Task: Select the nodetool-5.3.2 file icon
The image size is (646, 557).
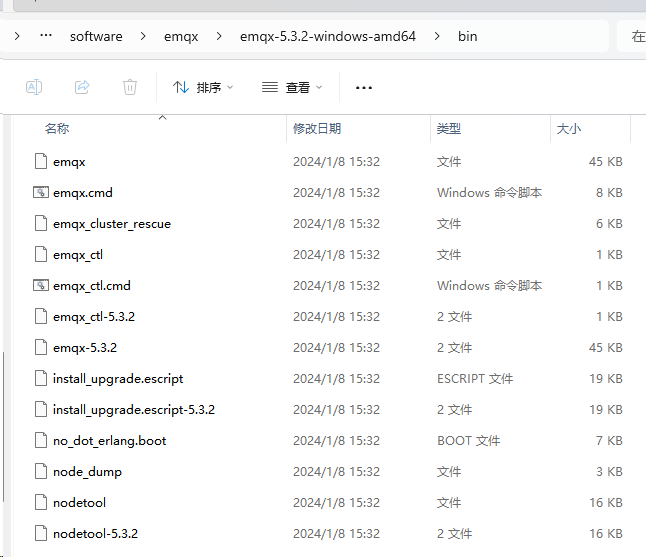Action: pyautogui.click(x=41, y=533)
